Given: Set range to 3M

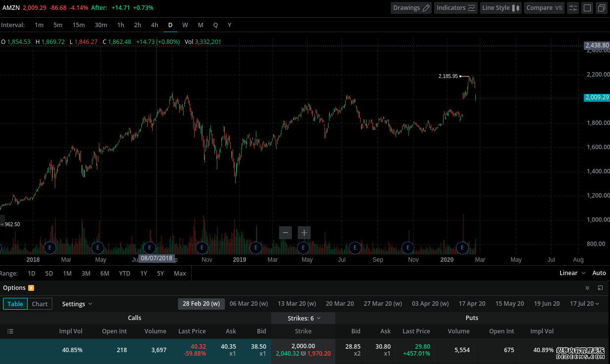Looking at the screenshot, I should [86, 273].
